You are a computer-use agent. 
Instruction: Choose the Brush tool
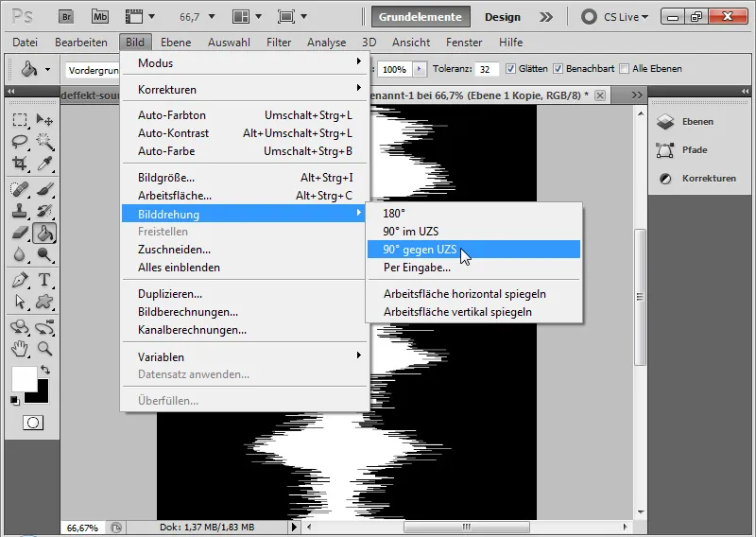click(x=44, y=189)
